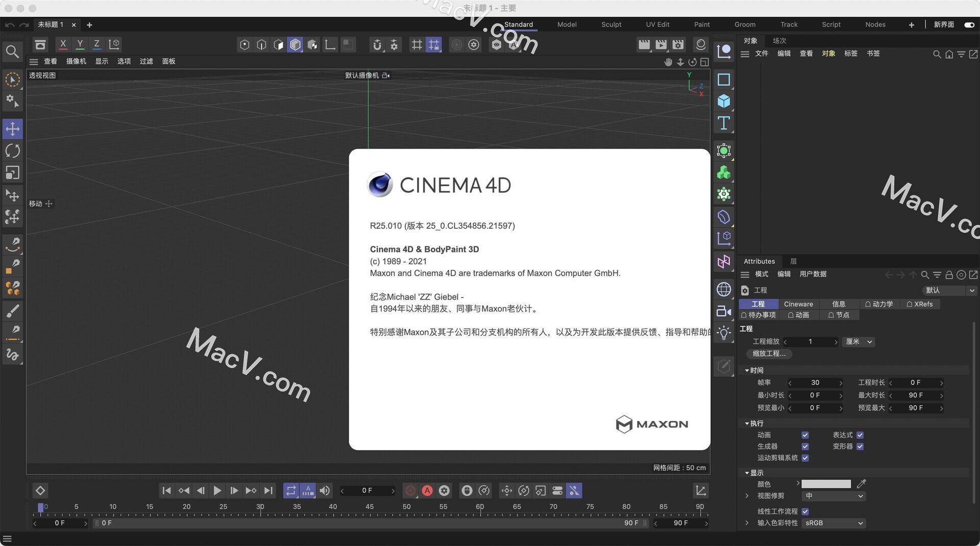Open the sRGB input color profile dropdown
The width and height of the screenshot is (980, 546).
(x=834, y=523)
